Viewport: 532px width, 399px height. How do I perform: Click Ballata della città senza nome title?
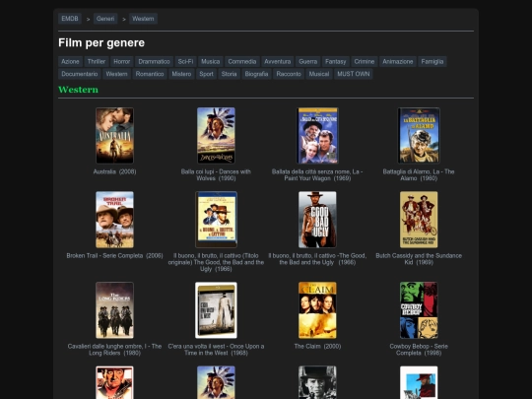(317, 174)
